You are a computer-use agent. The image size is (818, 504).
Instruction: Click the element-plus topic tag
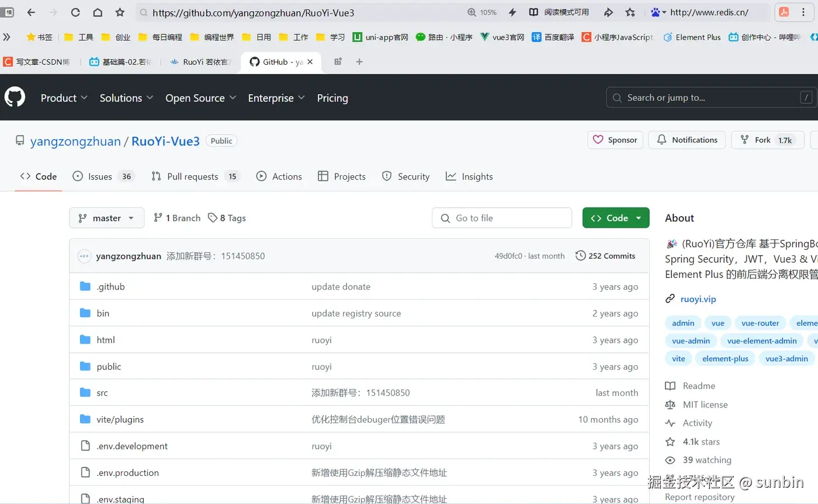pos(725,359)
